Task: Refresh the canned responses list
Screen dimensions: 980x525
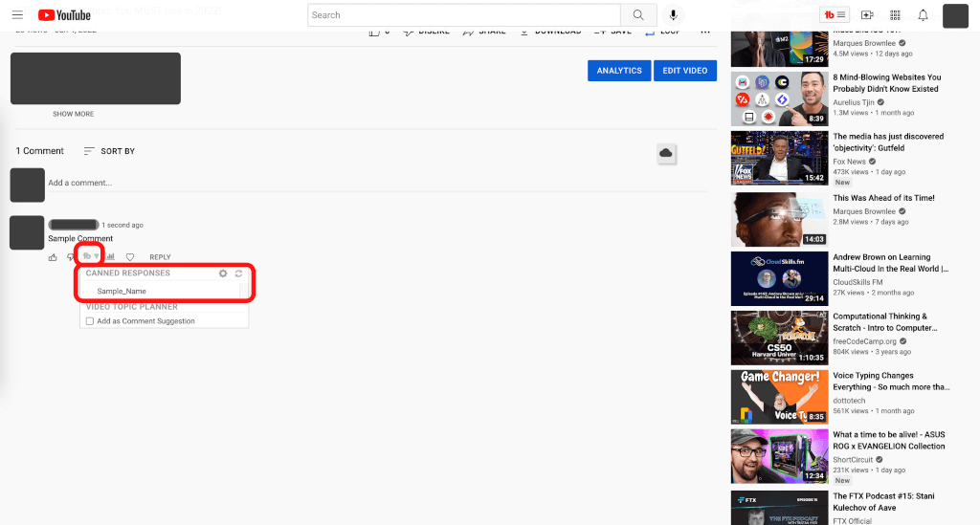Action: (238, 273)
